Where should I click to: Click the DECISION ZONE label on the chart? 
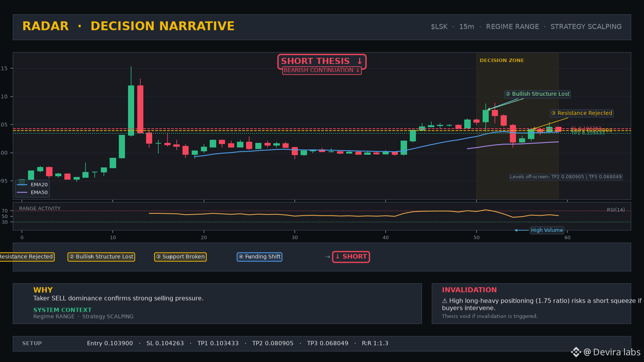tap(502, 61)
